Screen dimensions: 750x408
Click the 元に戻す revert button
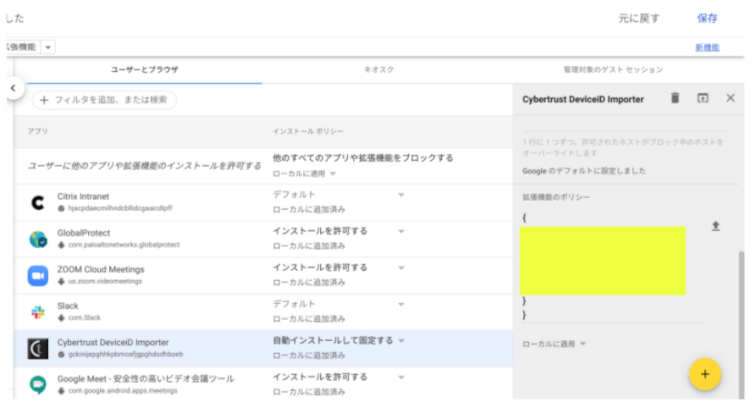coord(639,18)
